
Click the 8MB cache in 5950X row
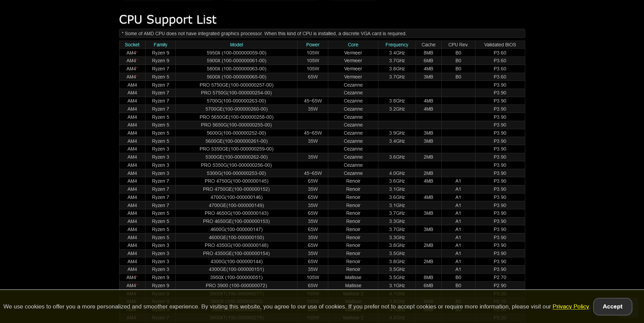pyautogui.click(x=428, y=53)
